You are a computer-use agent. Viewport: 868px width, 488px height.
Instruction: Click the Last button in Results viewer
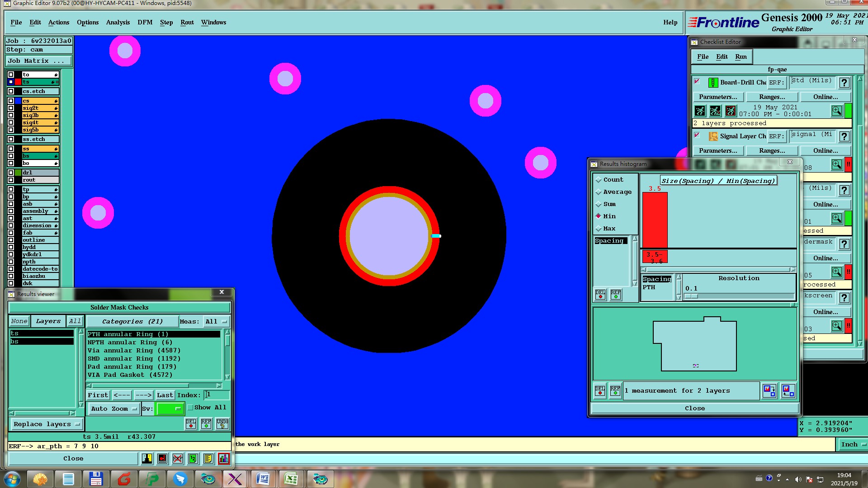pyautogui.click(x=165, y=395)
